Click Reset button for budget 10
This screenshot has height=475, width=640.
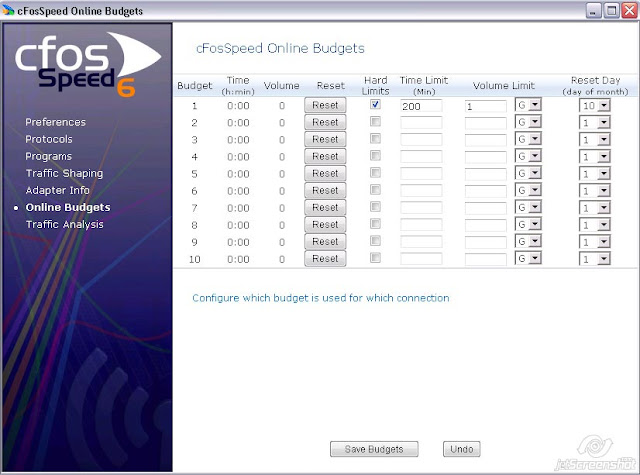(x=325, y=259)
